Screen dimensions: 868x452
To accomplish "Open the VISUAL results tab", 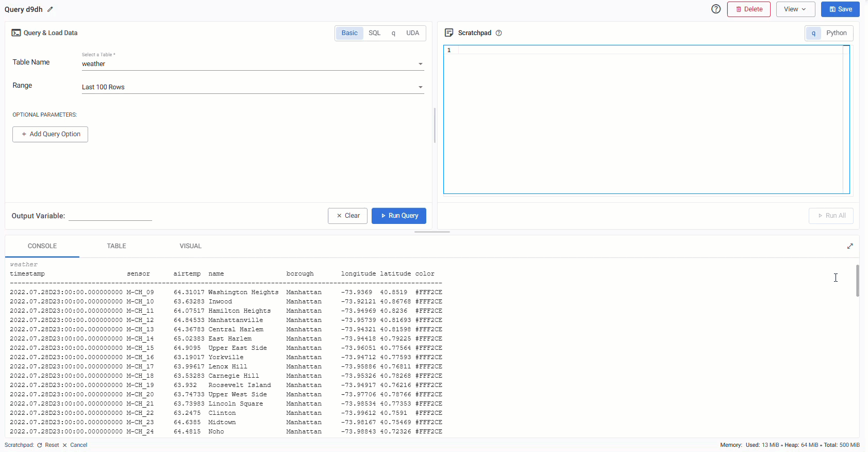I will click(x=190, y=246).
